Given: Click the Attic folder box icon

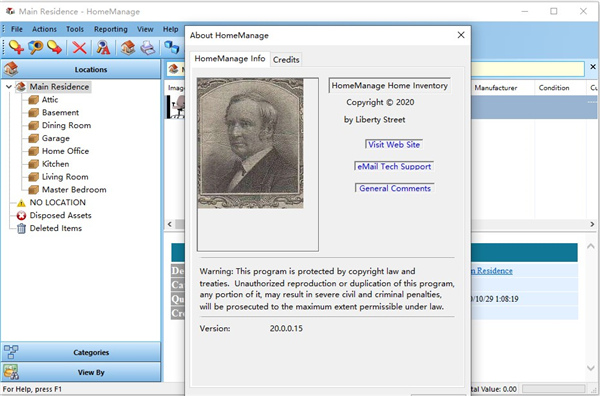Looking at the screenshot, I should (x=34, y=100).
